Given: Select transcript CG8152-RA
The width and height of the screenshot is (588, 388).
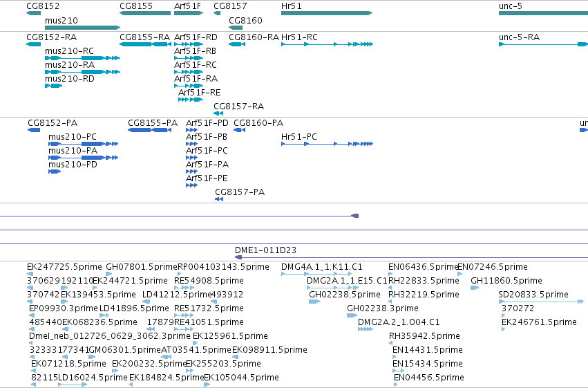Looking at the screenshot, I should click(51, 37).
